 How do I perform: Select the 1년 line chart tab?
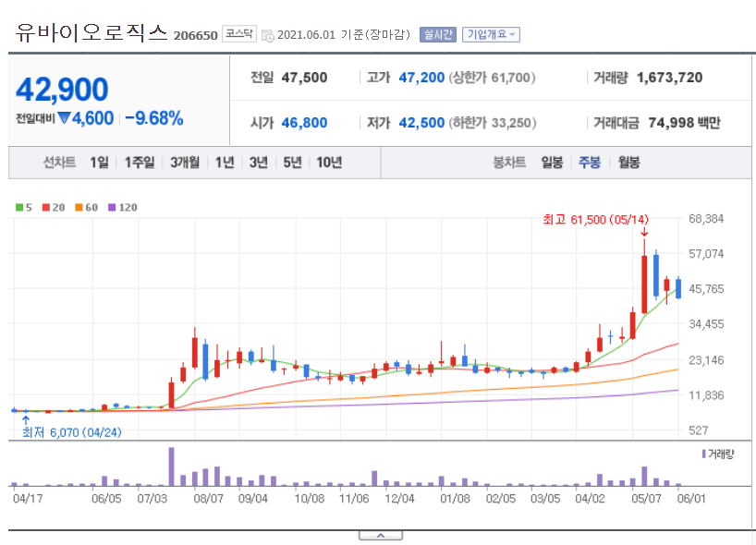(225, 163)
